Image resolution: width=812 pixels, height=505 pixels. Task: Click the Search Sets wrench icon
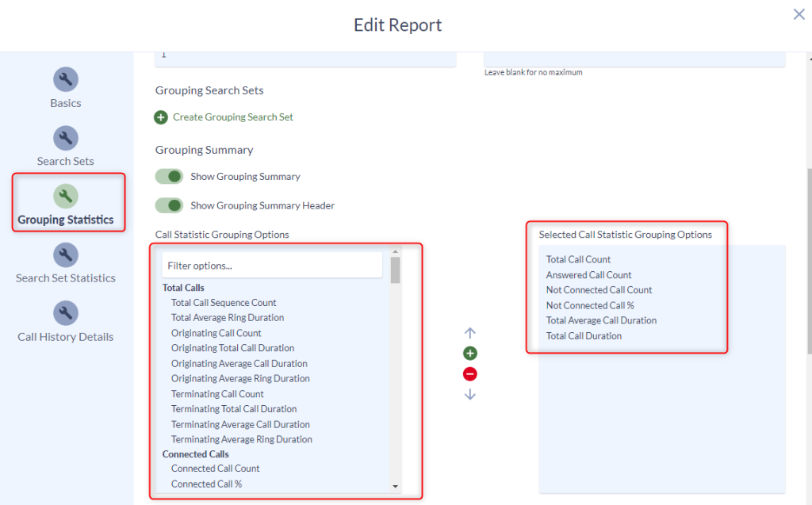66,138
